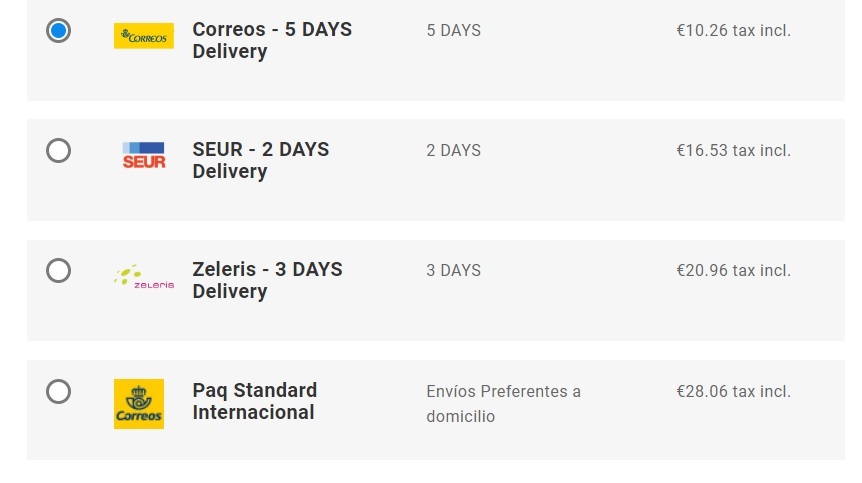Click 'Envíos Preferentes a domicilio' description
This screenshot has height=483, width=862.
(504, 404)
